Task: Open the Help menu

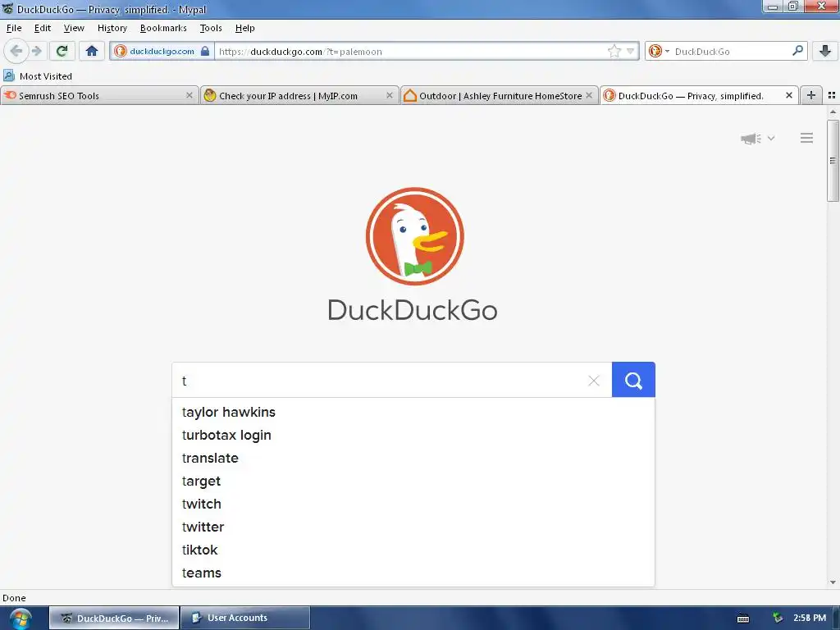Action: tap(244, 28)
